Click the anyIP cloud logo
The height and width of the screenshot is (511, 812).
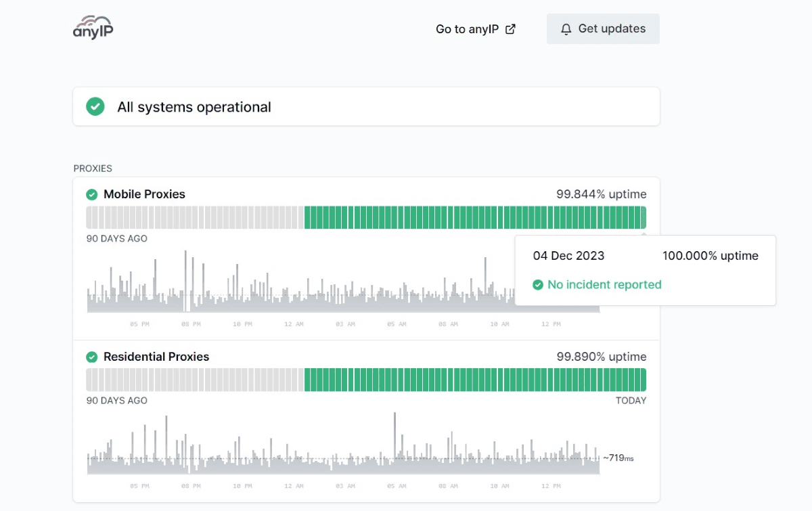pyautogui.click(x=93, y=28)
